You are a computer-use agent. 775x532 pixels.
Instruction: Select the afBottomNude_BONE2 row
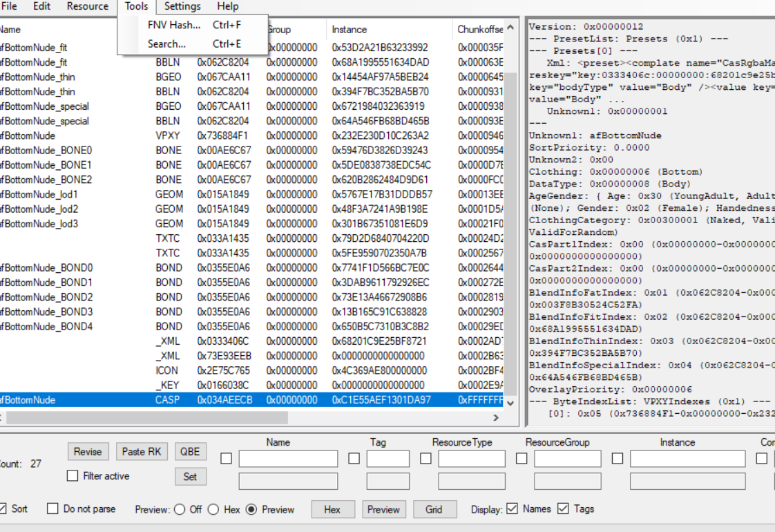click(251, 180)
